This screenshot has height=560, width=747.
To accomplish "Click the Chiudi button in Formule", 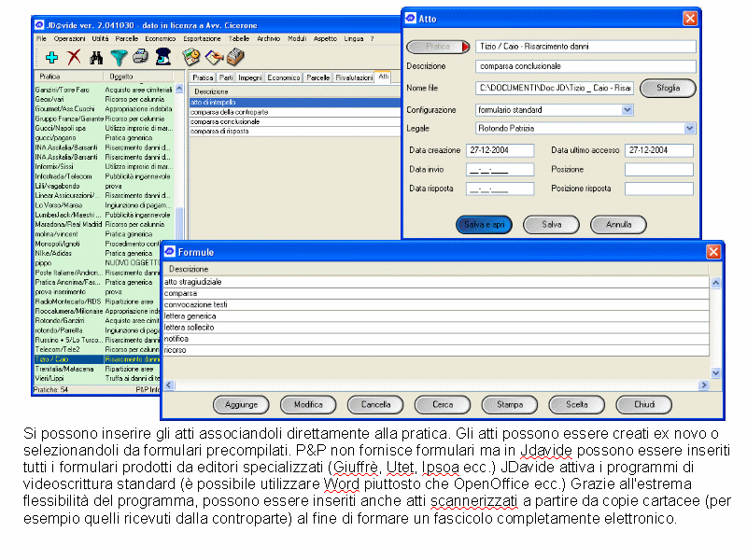I will pyautogui.click(x=644, y=405).
